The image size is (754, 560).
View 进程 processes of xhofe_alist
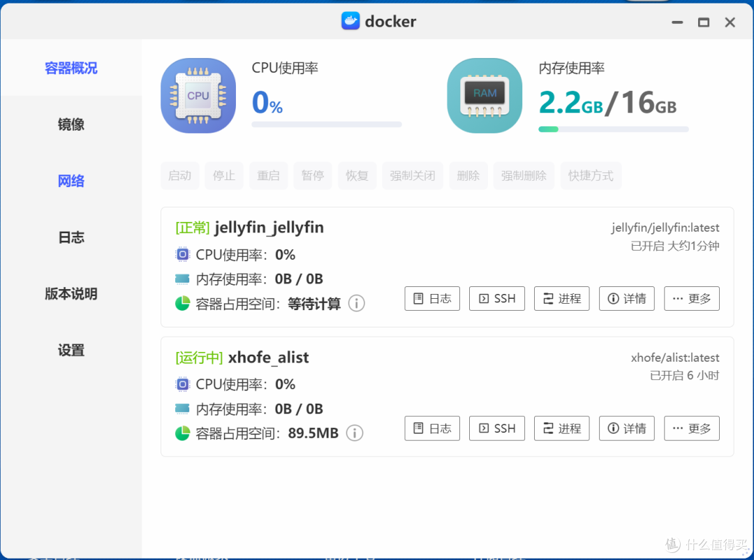point(561,428)
